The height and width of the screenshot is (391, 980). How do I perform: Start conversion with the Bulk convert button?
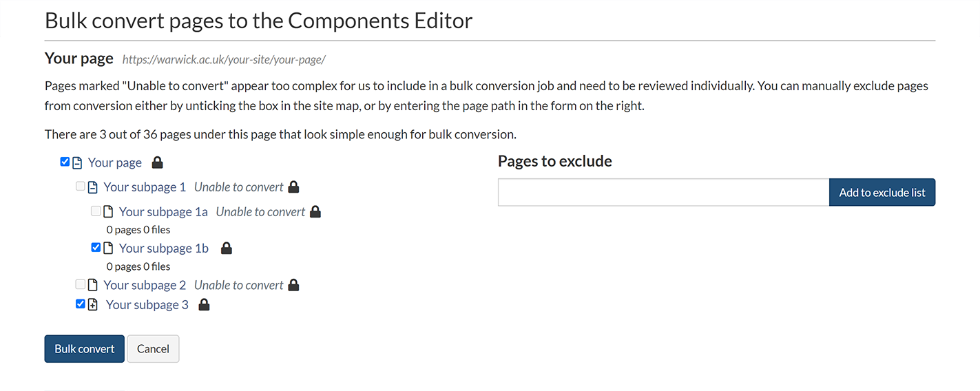[x=84, y=349]
